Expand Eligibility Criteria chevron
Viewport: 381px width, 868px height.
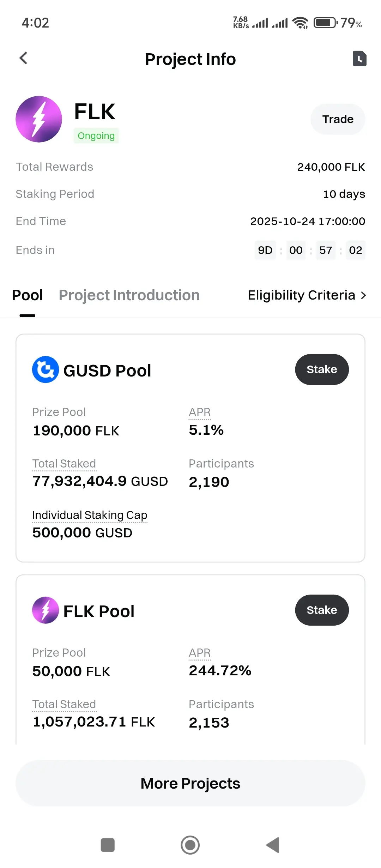[x=364, y=295]
